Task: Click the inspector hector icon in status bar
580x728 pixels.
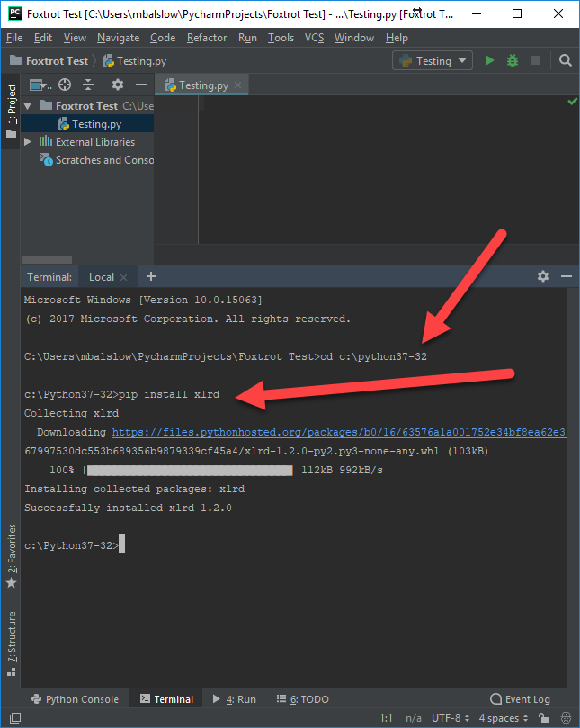Action: point(567,718)
